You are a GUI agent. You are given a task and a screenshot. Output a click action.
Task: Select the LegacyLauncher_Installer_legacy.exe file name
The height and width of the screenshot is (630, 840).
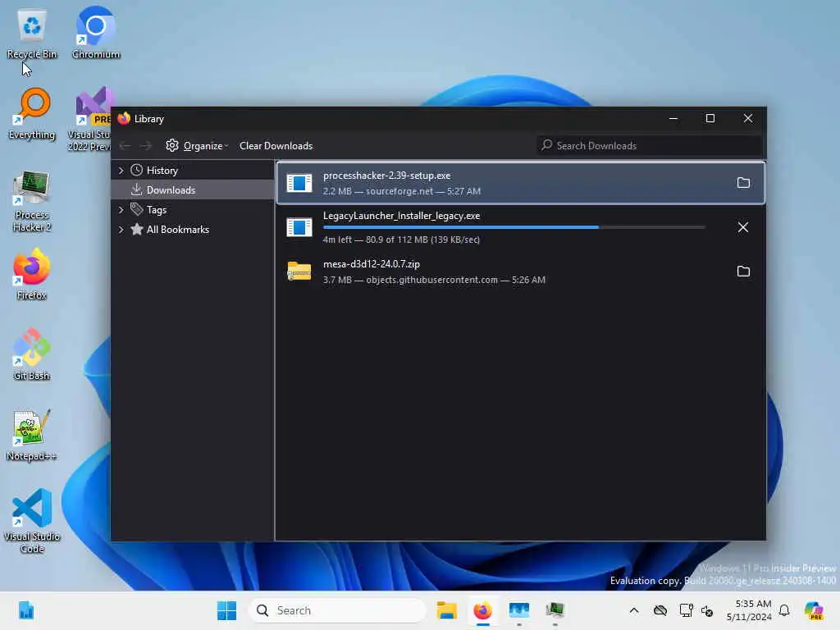pyautogui.click(x=401, y=216)
